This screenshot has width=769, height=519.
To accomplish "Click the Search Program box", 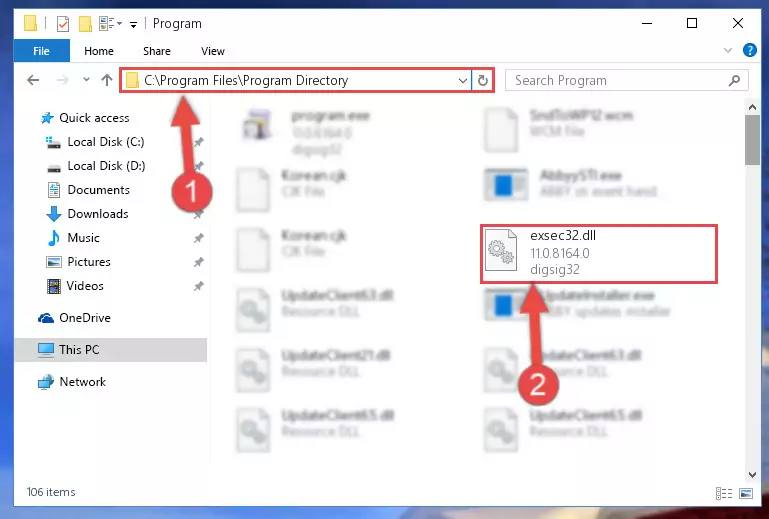I will click(x=627, y=80).
